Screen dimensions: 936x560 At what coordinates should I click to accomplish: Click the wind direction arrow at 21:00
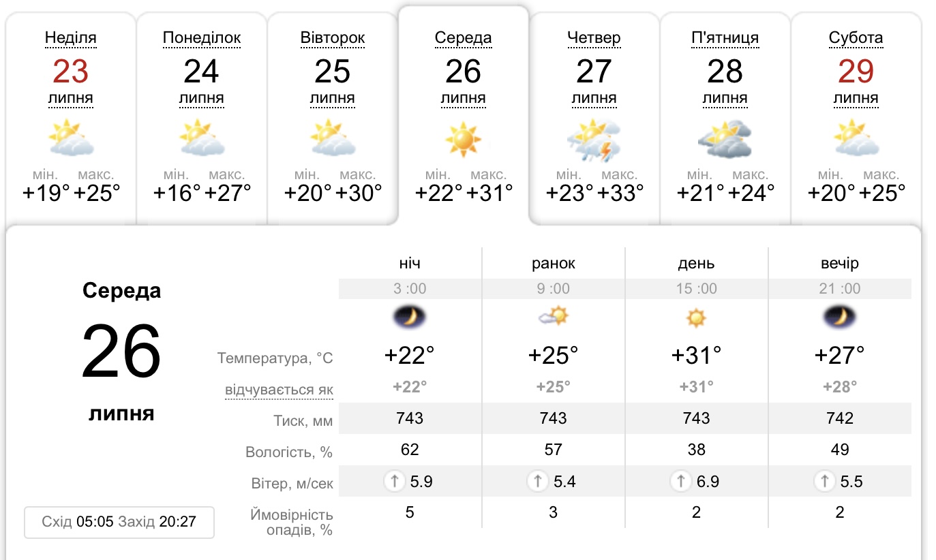pos(824,482)
